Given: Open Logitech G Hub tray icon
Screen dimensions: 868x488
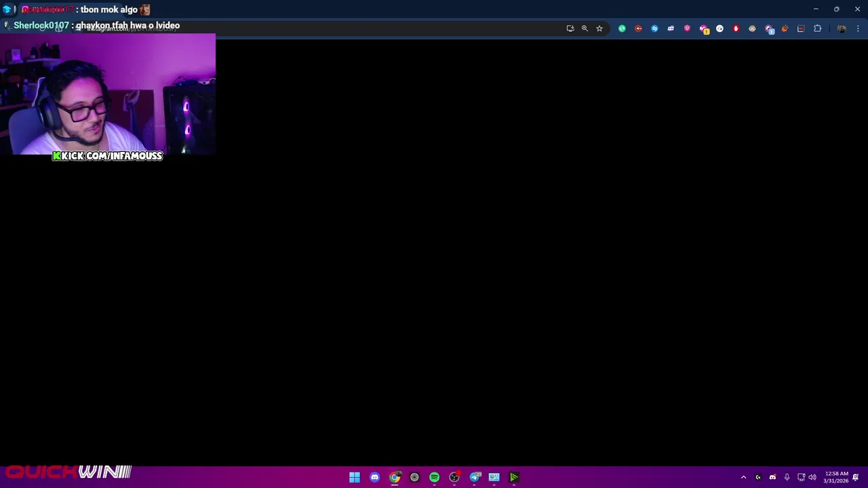Looking at the screenshot, I should coord(758,477).
